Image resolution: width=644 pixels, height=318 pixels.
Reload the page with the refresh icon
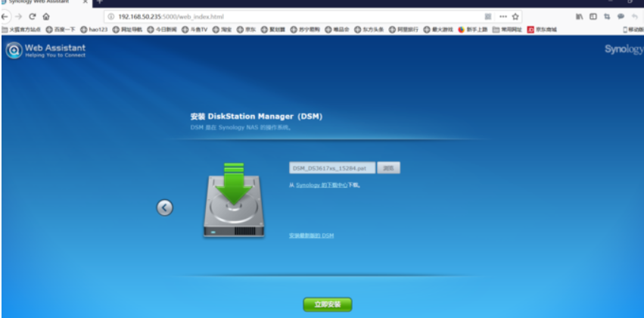[32, 17]
